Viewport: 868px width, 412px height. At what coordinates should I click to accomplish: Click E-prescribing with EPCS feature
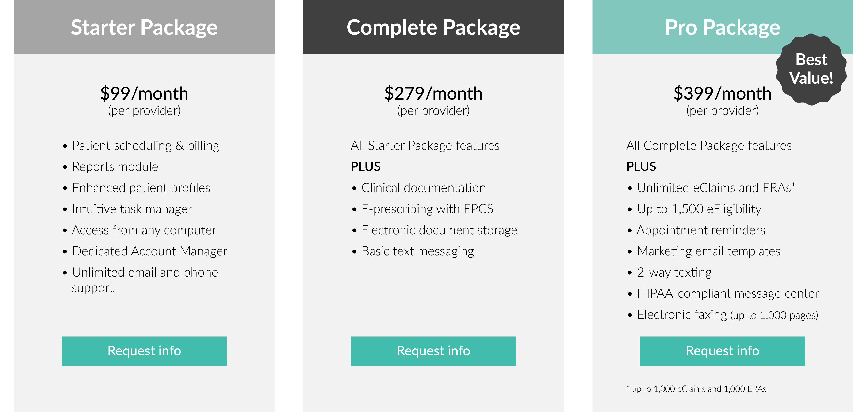pyautogui.click(x=427, y=209)
